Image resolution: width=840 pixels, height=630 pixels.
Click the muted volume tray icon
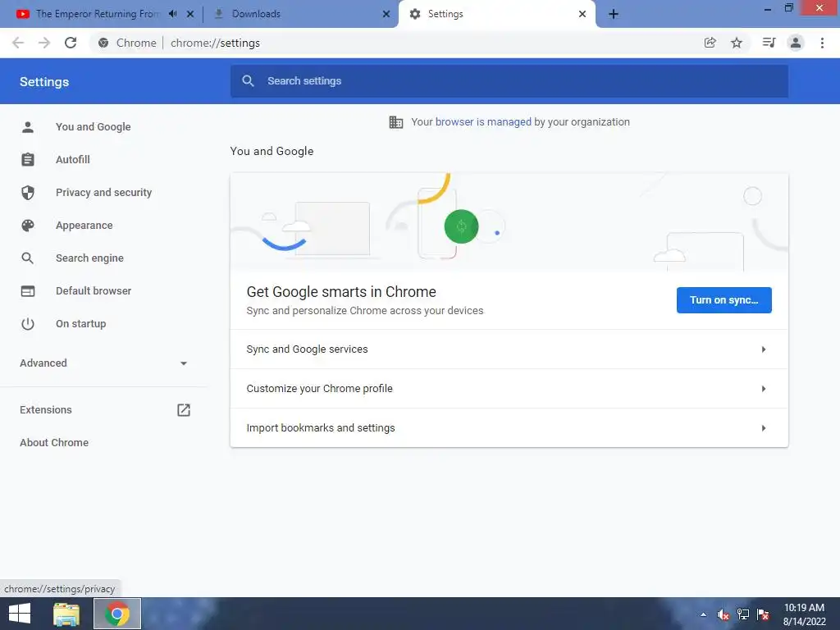[724, 614]
